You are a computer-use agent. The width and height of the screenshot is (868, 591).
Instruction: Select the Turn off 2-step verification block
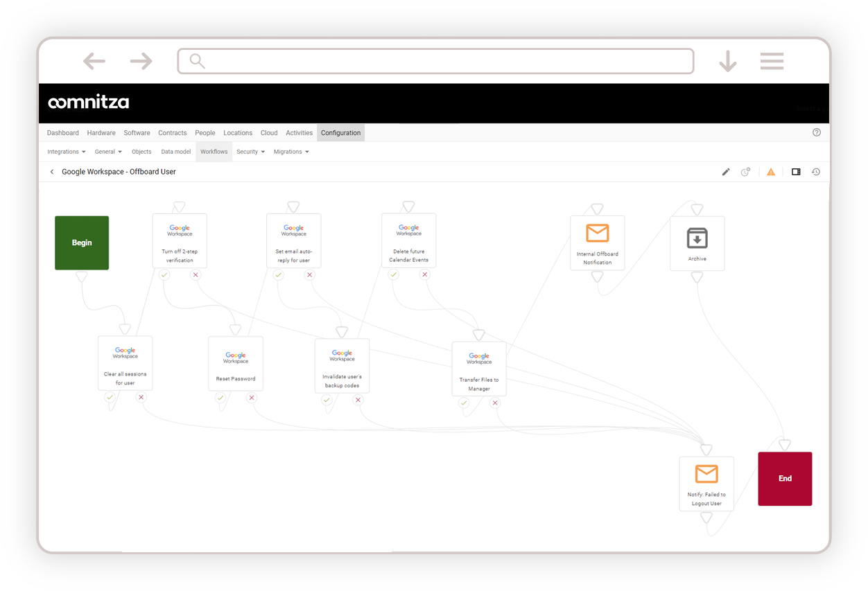(x=180, y=240)
